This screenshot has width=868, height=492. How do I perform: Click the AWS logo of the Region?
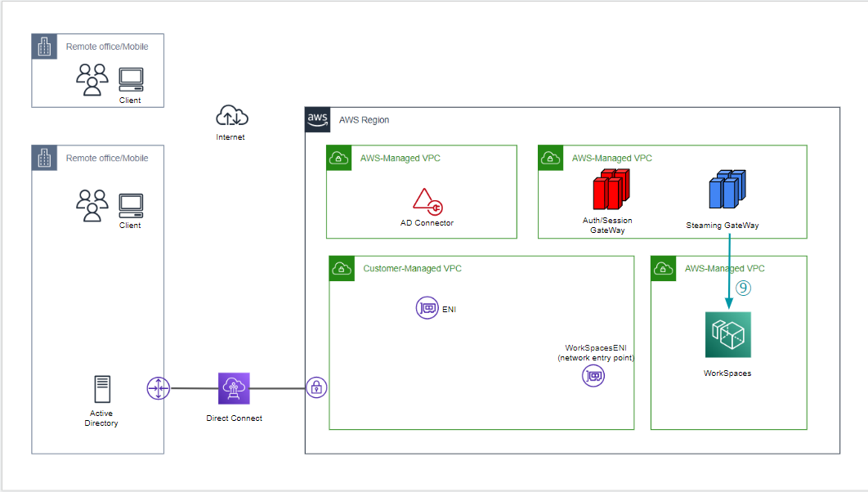pos(318,119)
